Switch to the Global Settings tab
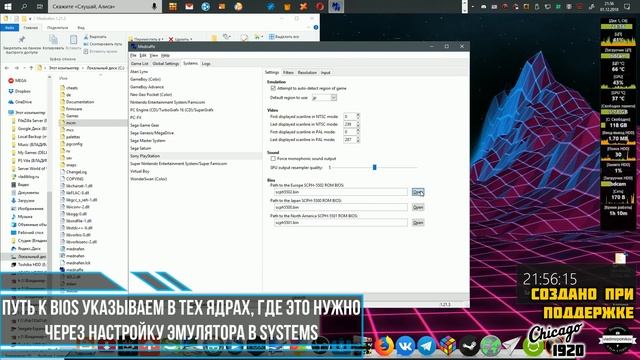The image size is (640, 360). click(166, 64)
